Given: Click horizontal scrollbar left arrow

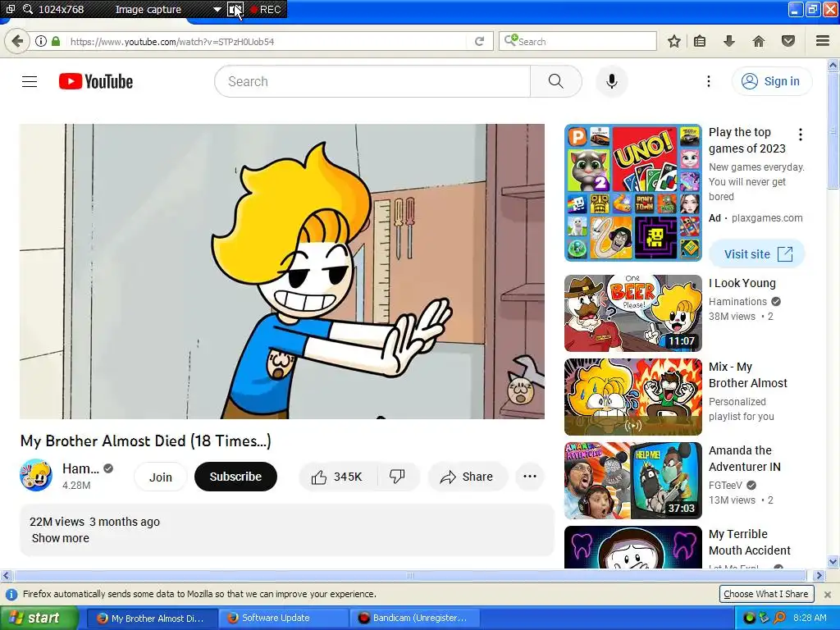Looking at the screenshot, I should pos(6,576).
